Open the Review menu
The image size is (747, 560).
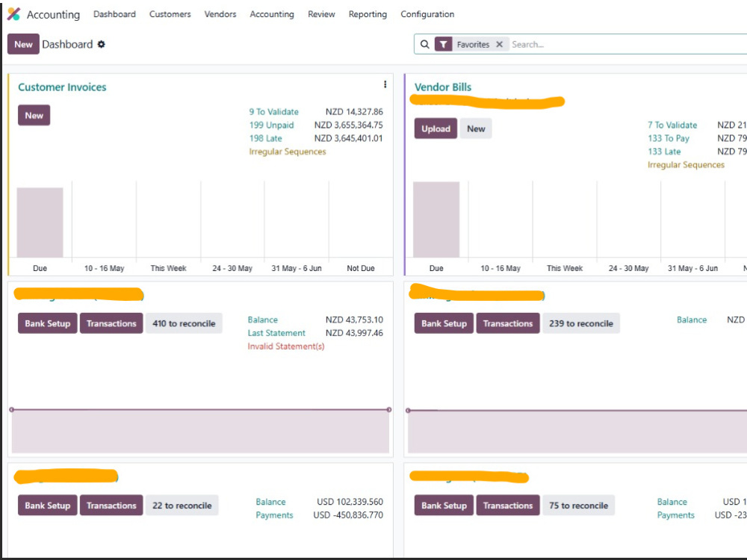tap(321, 14)
